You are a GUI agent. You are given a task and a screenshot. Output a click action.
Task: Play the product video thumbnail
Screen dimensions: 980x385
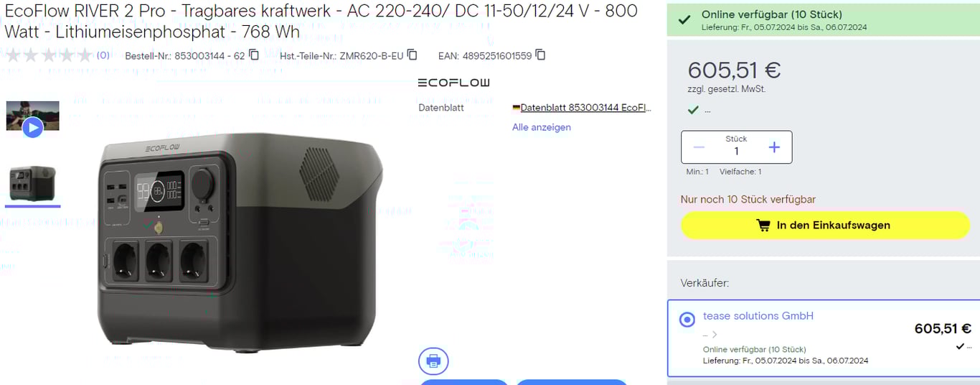[32, 117]
